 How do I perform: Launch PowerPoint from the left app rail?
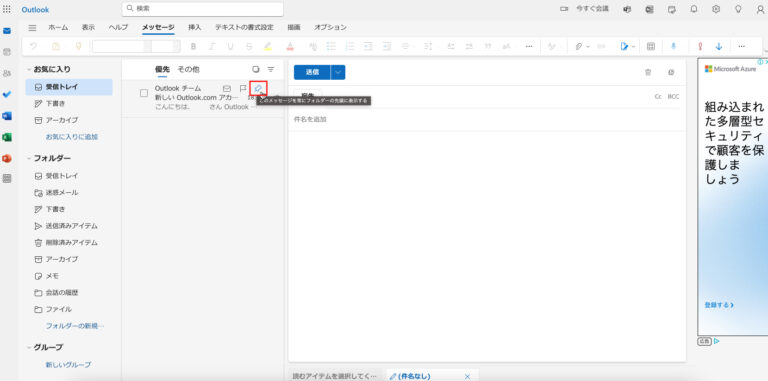point(7,159)
